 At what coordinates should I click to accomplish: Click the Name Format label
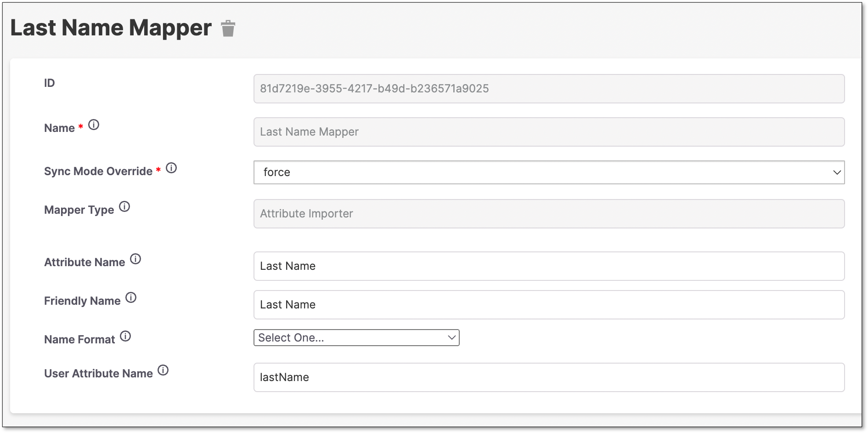79,340
